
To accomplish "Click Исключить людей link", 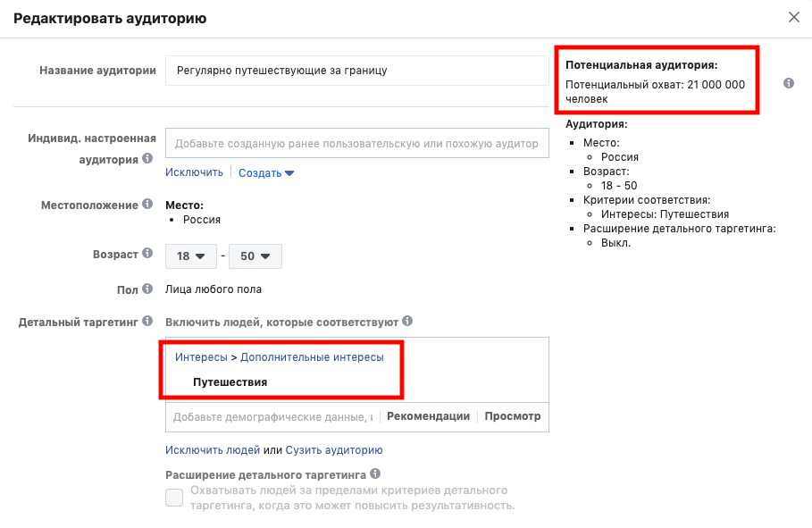I will [213, 449].
